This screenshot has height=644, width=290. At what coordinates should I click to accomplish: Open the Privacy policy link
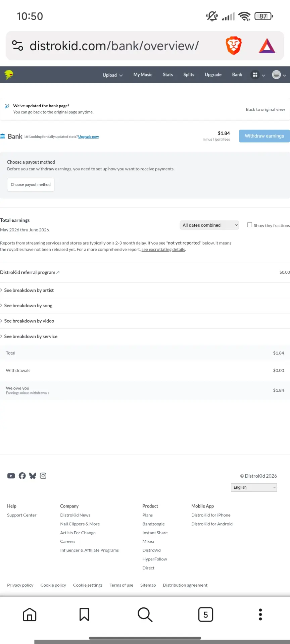point(20,585)
